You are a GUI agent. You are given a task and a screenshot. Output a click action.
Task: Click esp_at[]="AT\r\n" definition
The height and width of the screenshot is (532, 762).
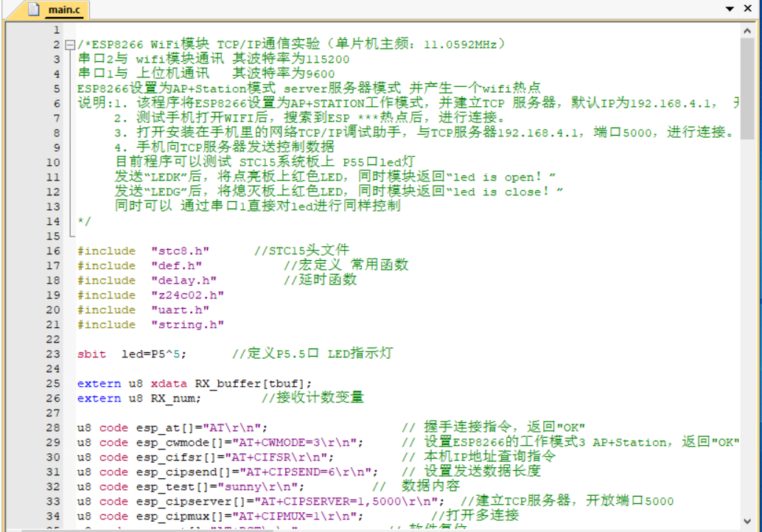pos(202,427)
